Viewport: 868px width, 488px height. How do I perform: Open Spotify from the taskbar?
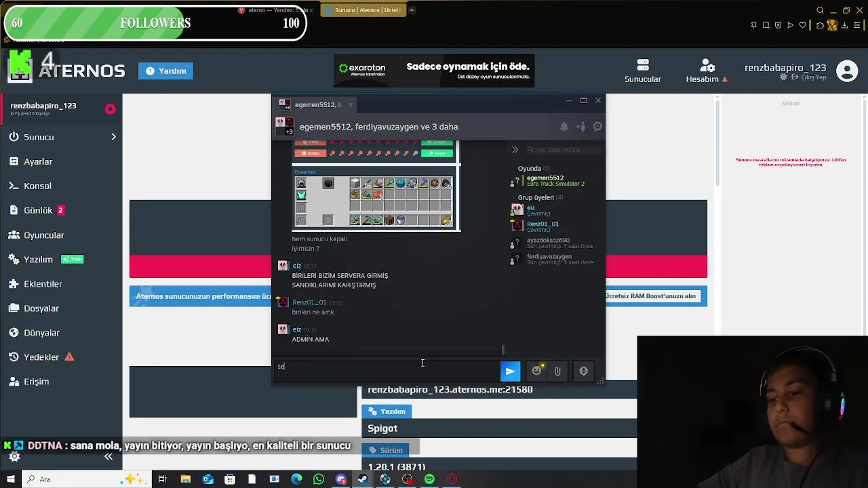(x=429, y=479)
